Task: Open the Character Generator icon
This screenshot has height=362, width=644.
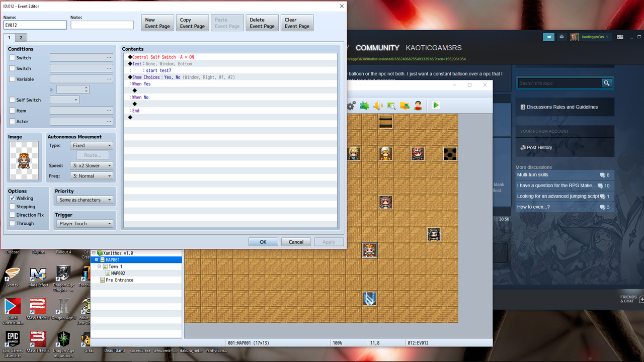Action: click(x=418, y=105)
